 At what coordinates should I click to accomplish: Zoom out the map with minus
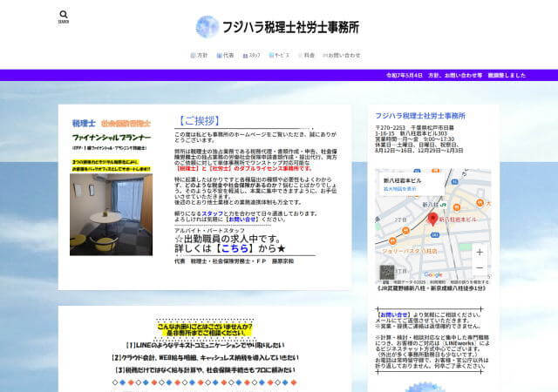coord(480,267)
